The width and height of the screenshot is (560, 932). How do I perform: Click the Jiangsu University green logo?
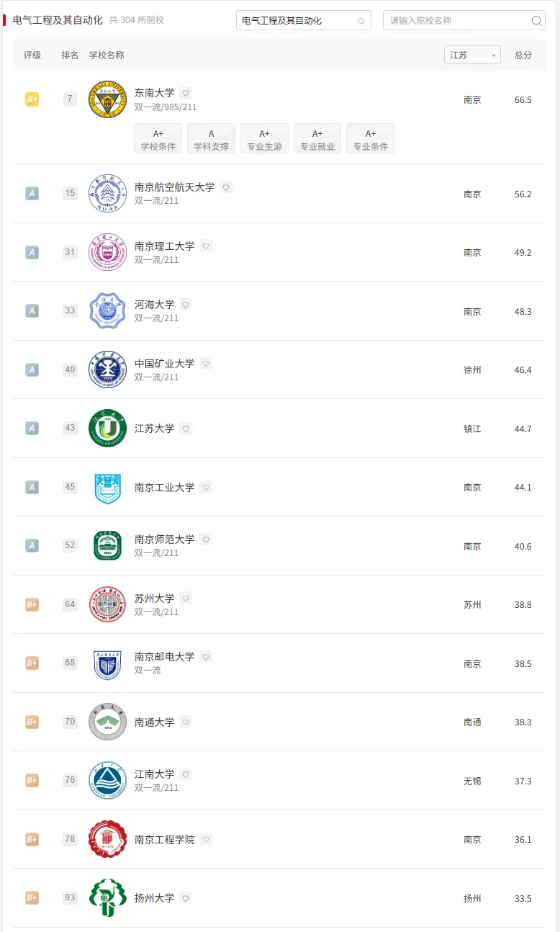coord(107,429)
